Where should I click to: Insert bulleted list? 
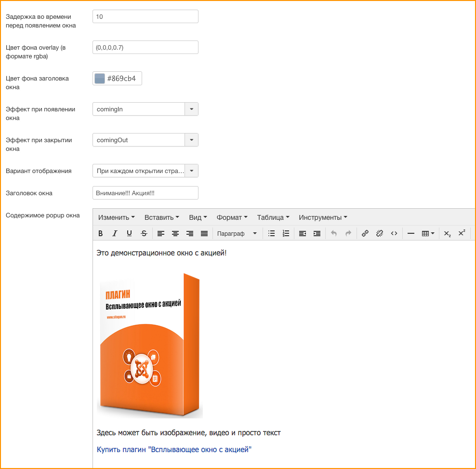point(271,233)
